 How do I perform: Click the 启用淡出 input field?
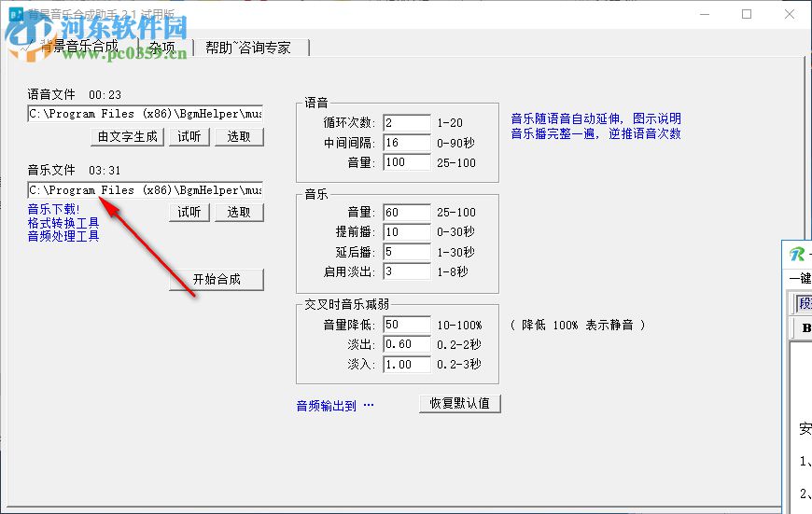point(407,271)
